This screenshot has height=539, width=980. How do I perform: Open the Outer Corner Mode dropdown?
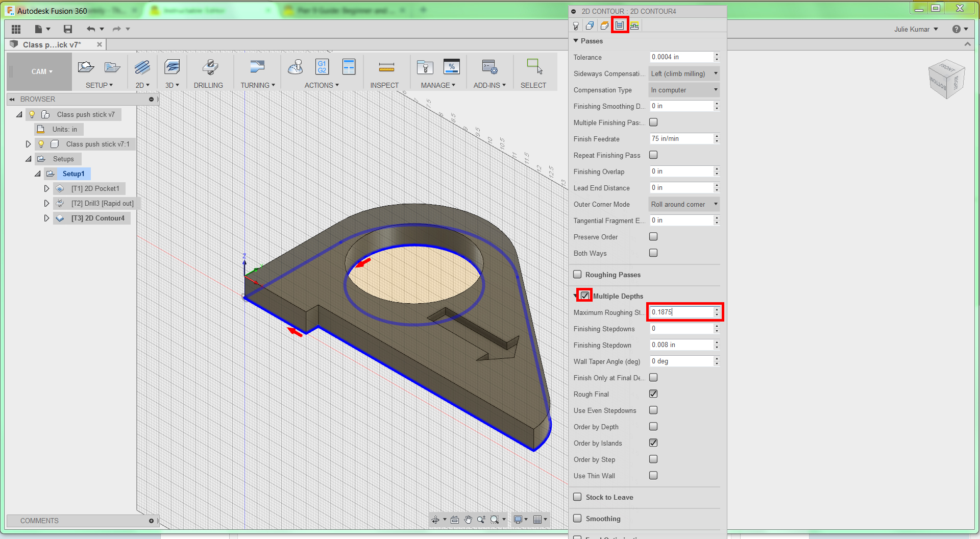pos(684,204)
